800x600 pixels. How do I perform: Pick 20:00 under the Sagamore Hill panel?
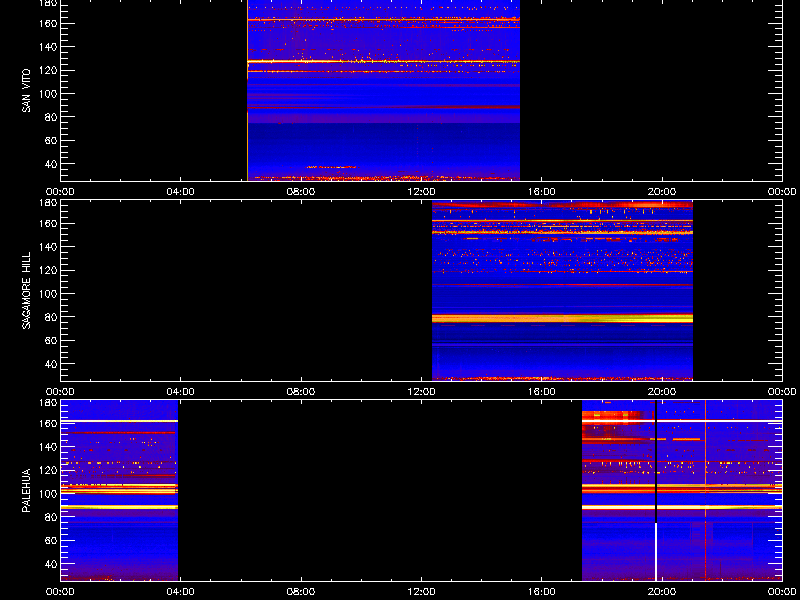click(662, 392)
